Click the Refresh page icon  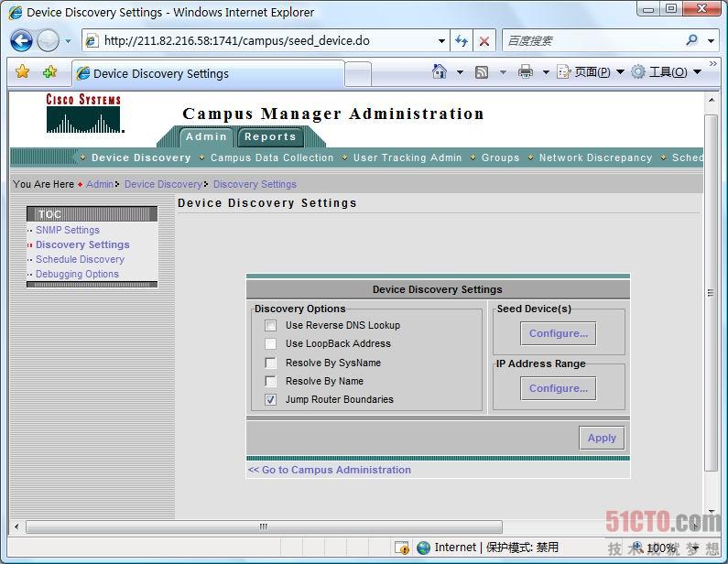(x=462, y=41)
